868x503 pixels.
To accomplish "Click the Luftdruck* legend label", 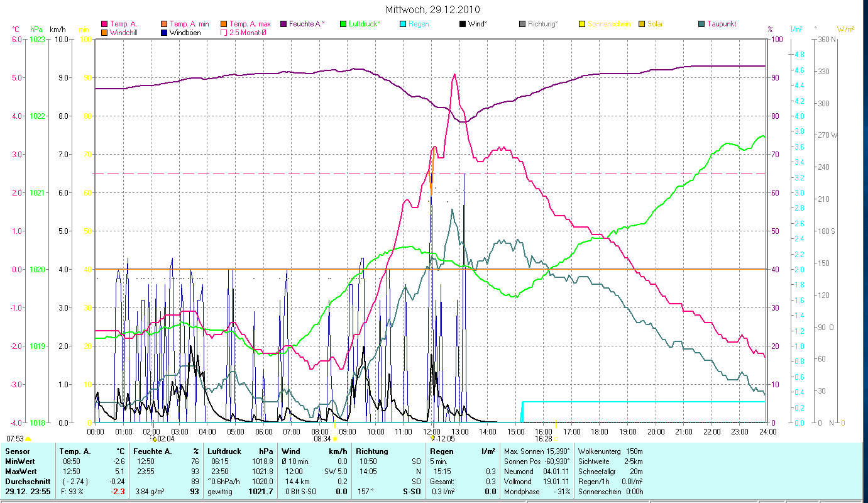I will (x=365, y=24).
